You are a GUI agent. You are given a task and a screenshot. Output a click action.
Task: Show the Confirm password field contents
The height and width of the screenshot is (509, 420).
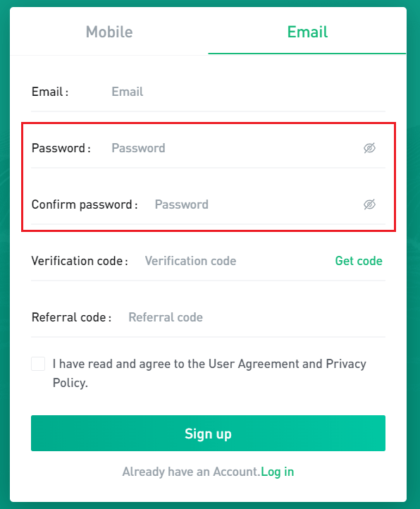(x=369, y=204)
